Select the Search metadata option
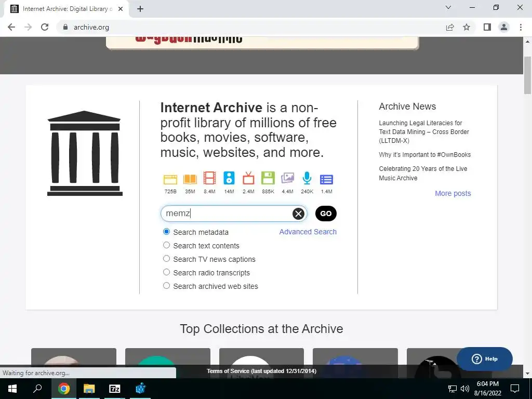The width and height of the screenshot is (532, 399). point(166,232)
